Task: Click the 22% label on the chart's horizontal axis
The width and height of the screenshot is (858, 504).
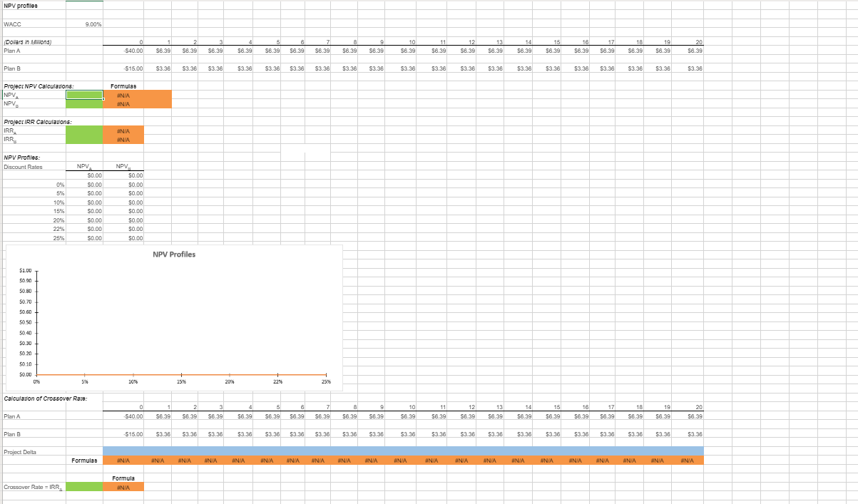Action: point(277,382)
